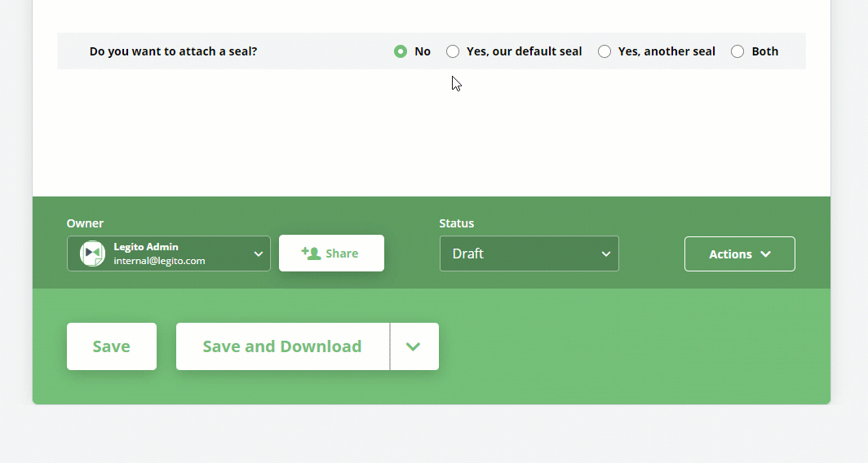Choose "Yes, our default seal" radio option
The height and width of the screenshot is (463, 868).
pyautogui.click(x=453, y=51)
